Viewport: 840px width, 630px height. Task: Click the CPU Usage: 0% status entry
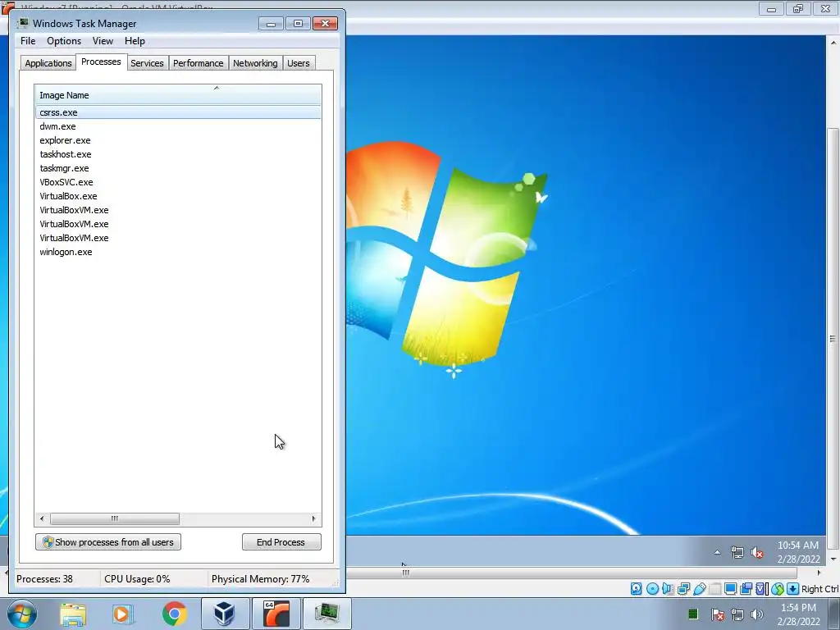(x=137, y=579)
